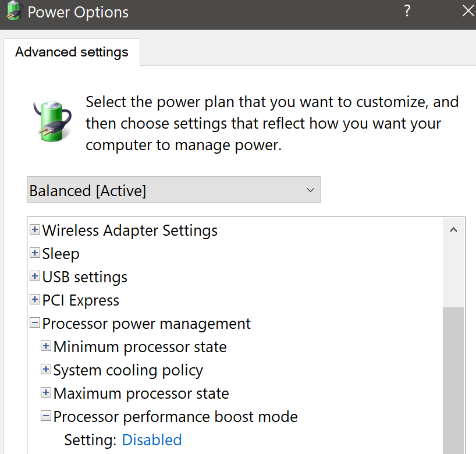Click the help question mark button
Image resolution: width=476 pixels, height=454 pixels.
click(407, 11)
